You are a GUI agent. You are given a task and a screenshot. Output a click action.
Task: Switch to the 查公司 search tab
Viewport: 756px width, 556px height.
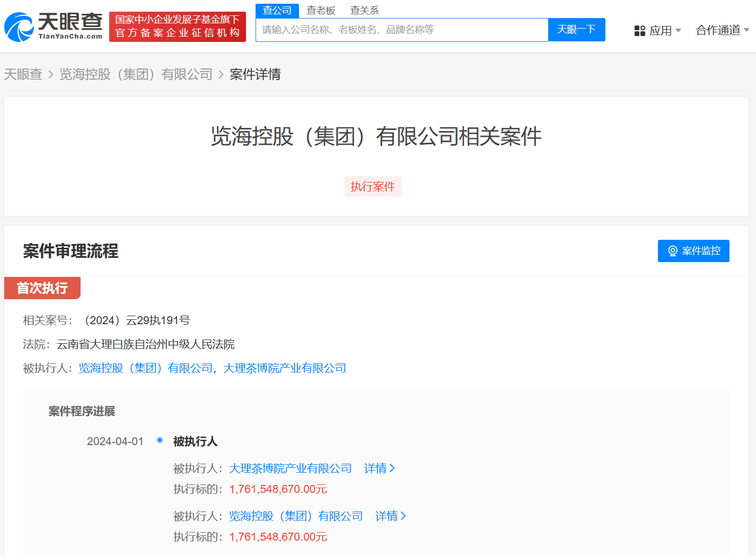277,11
